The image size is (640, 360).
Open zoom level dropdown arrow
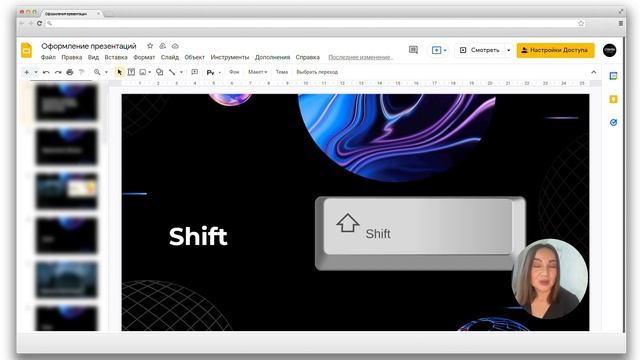pyautogui.click(x=107, y=72)
